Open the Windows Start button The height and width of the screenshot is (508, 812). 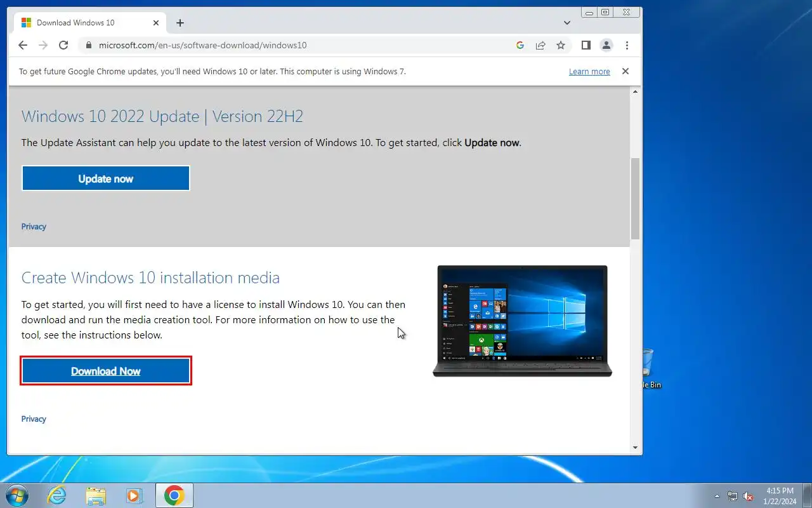click(16, 495)
